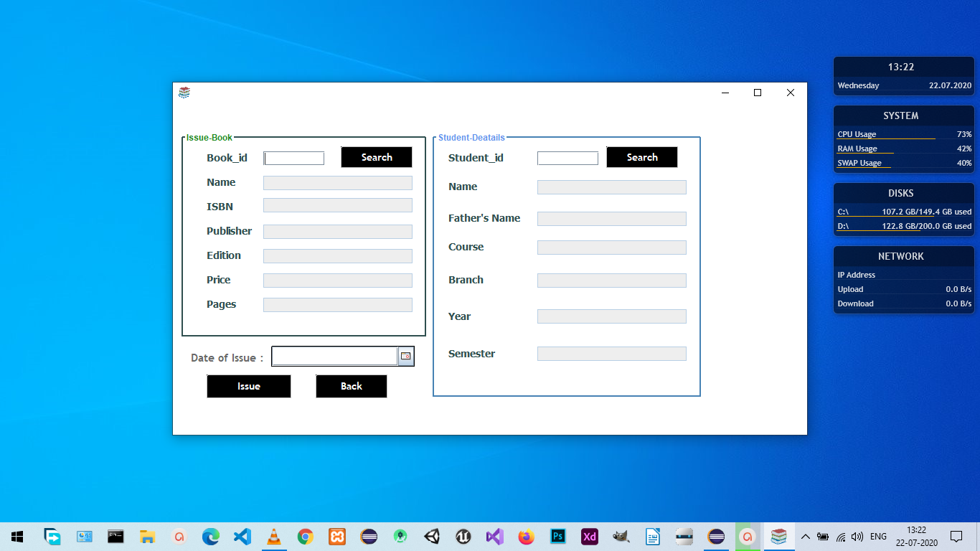Open Unreal Engine from the taskbar

pos(463,537)
